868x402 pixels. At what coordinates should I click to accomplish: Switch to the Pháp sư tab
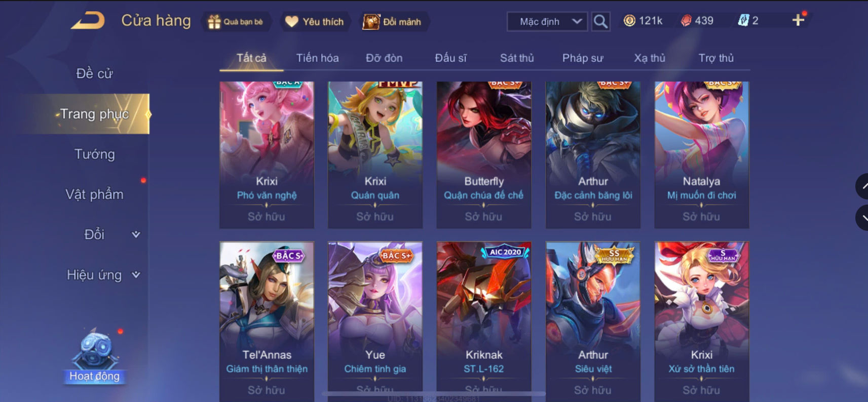point(583,58)
